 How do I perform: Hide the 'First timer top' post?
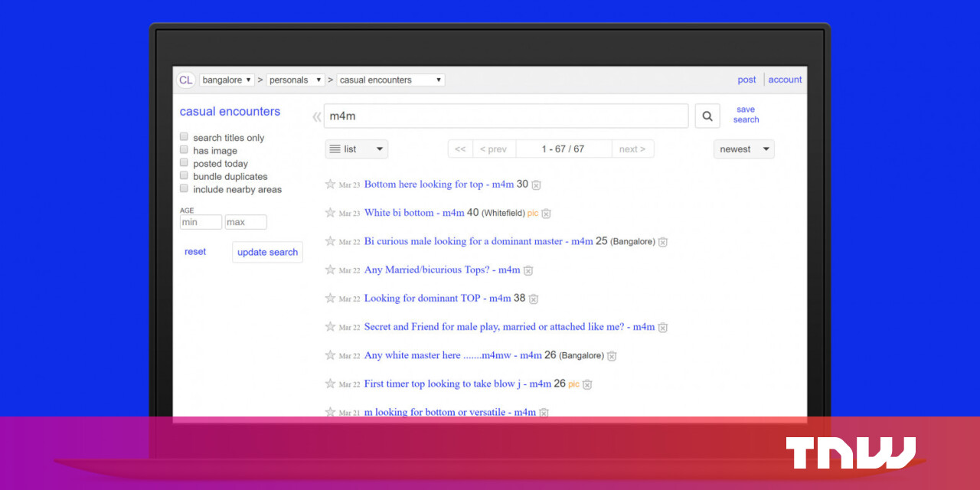coord(586,384)
